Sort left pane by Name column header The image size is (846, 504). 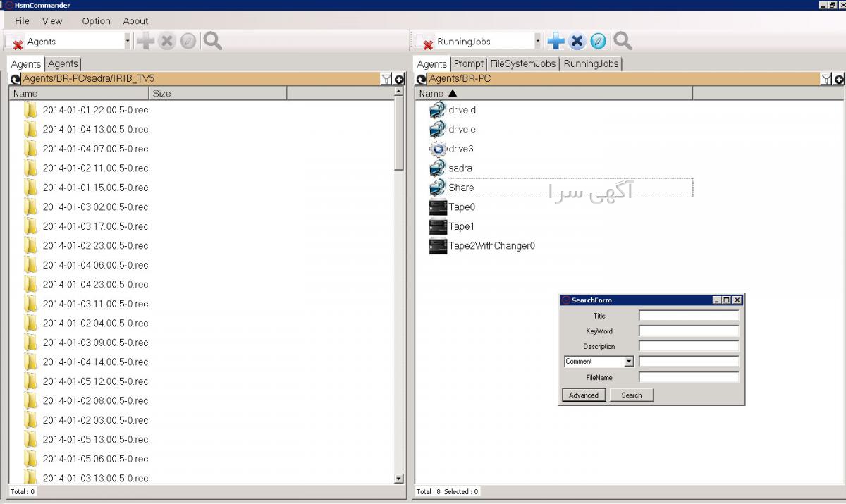point(80,93)
